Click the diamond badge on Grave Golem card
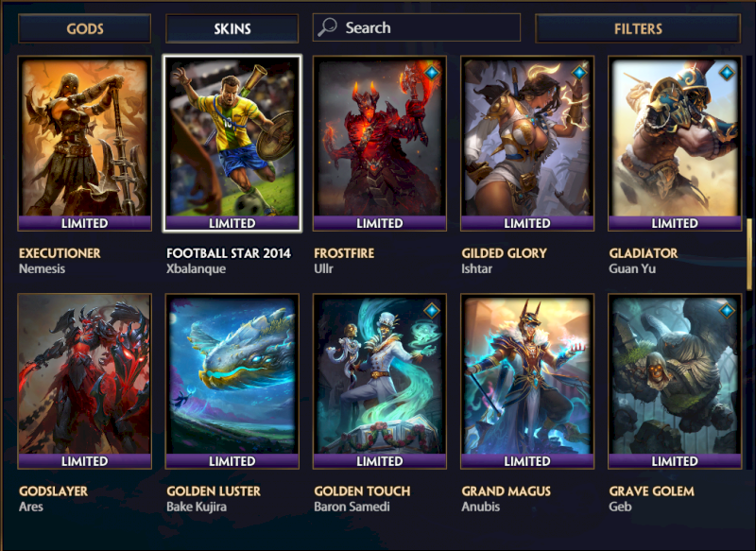 point(726,310)
